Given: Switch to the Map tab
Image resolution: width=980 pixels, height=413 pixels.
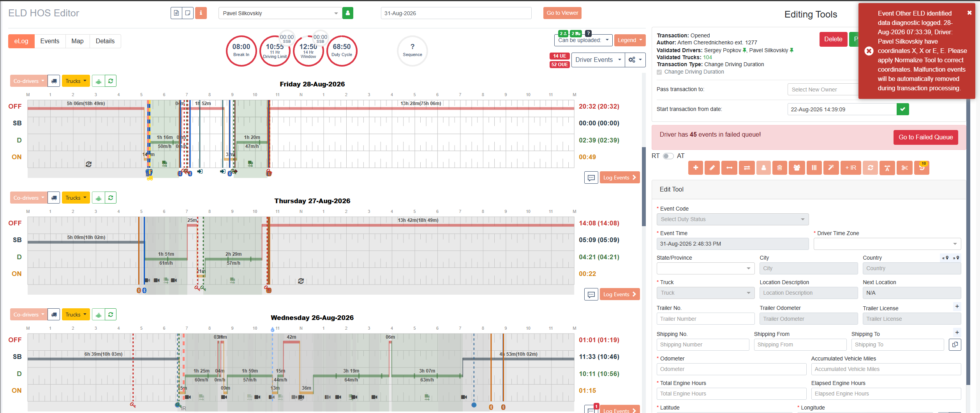Looking at the screenshot, I should [78, 41].
